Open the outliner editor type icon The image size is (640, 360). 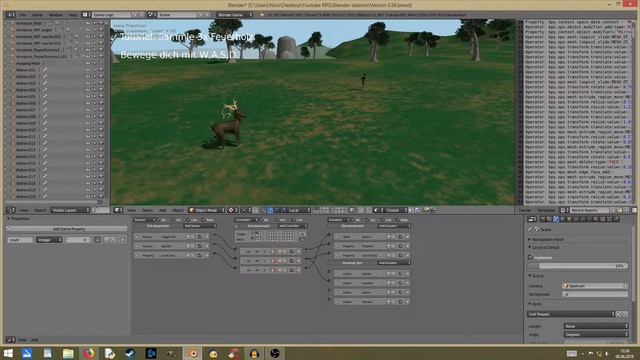10,210
